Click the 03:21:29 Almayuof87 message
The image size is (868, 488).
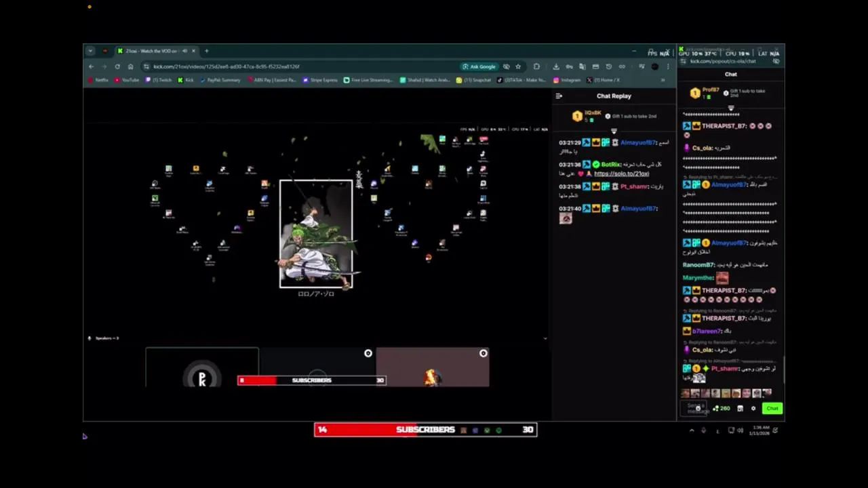point(614,146)
